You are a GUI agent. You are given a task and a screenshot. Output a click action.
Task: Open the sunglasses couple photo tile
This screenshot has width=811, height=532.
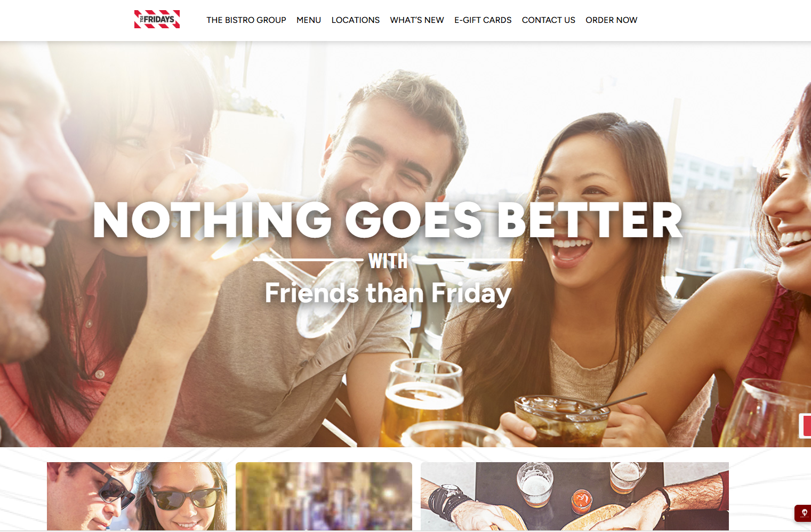pyautogui.click(x=137, y=496)
